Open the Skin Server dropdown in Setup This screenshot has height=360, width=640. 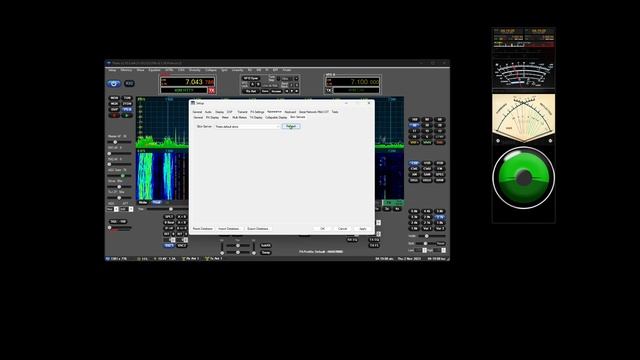pos(247,127)
